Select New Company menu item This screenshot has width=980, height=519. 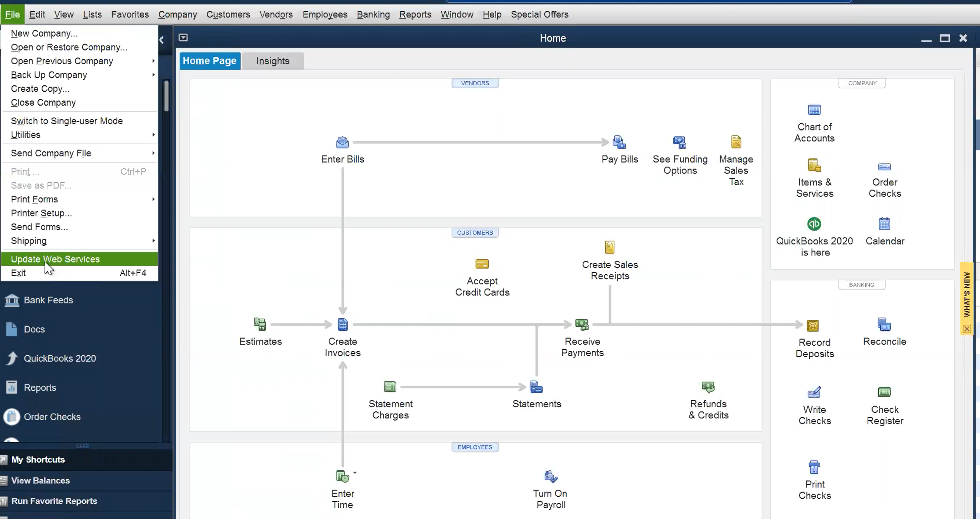click(x=79, y=33)
